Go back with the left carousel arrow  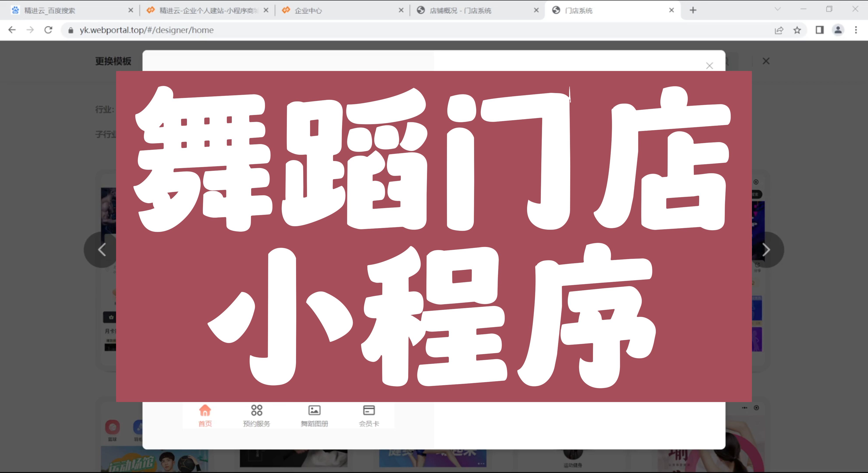pos(102,249)
